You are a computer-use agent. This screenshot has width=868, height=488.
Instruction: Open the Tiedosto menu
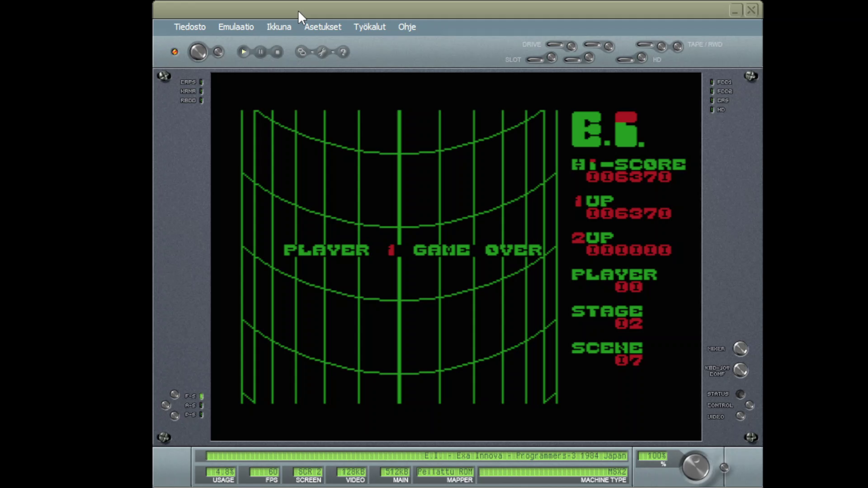[x=189, y=27]
